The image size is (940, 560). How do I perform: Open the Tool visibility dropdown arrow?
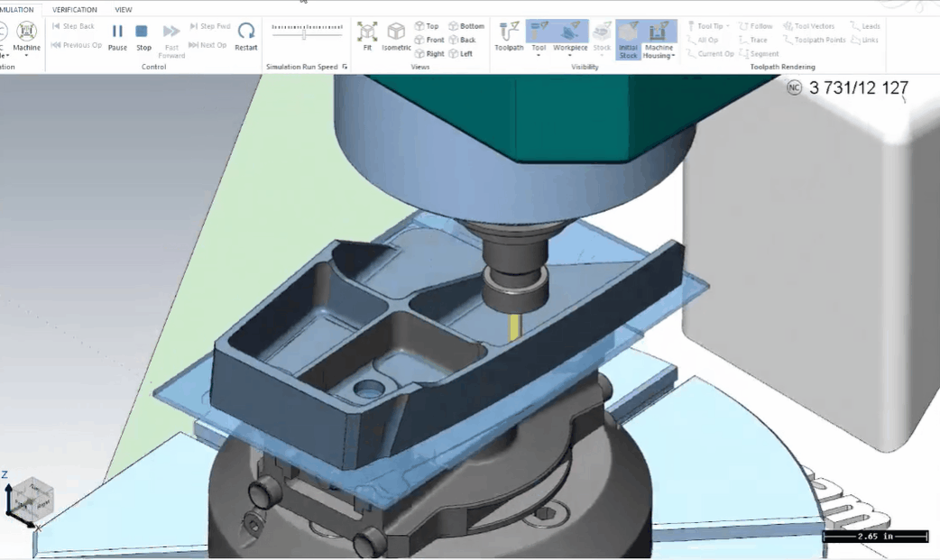pos(539,56)
